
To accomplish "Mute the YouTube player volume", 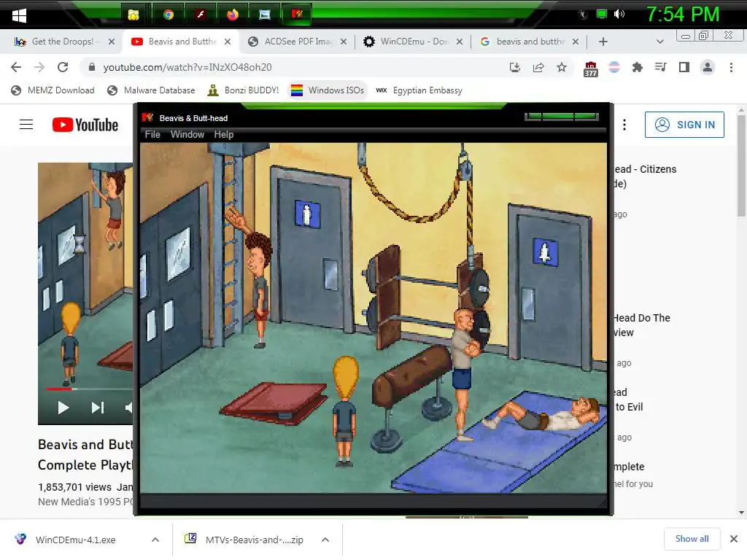I will click(128, 408).
